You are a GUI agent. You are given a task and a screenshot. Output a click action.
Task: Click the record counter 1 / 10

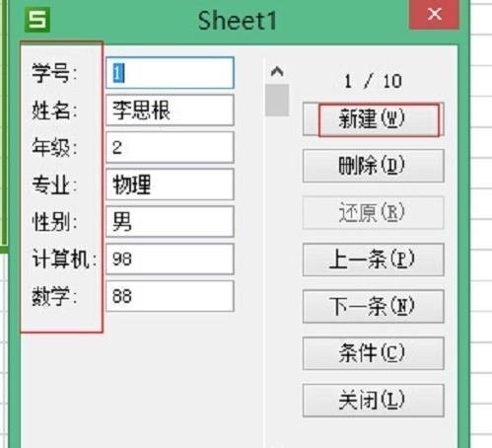point(373,81)
